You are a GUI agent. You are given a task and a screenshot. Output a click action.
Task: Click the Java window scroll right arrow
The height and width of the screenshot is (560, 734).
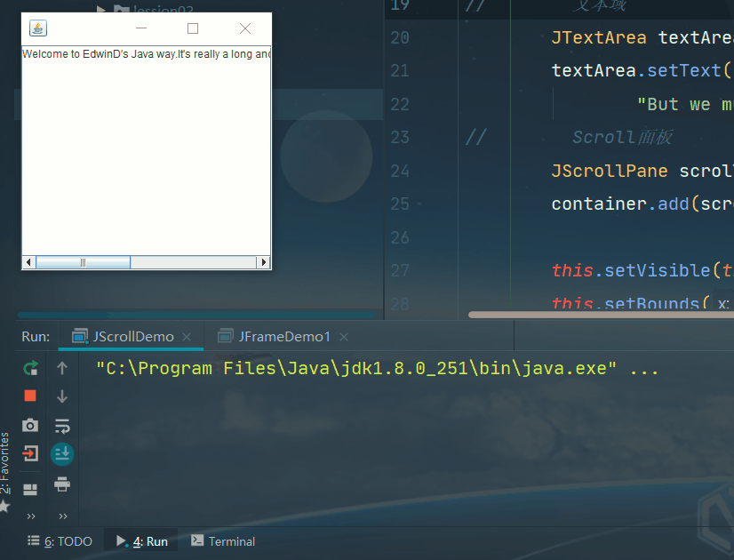pyautogui.click(x=264, y=262)
